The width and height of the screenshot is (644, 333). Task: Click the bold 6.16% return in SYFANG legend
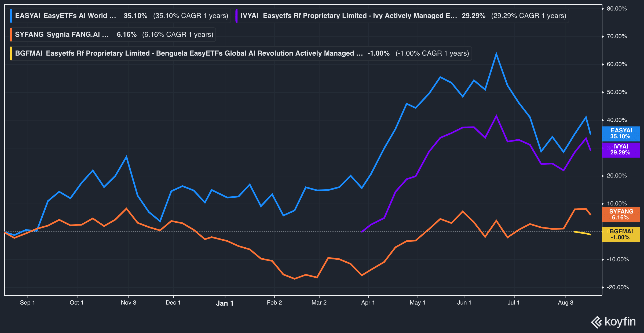click(x=127, y=35)
